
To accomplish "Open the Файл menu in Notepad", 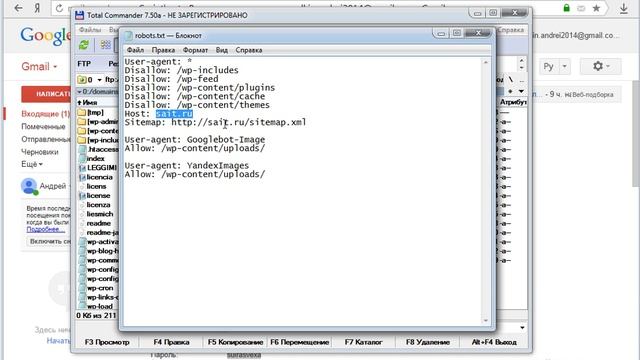I will 135,50.
